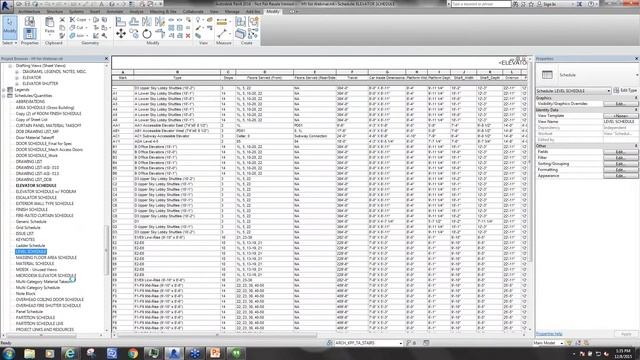Open Google Chrome from the taskbar
640x360 pixels.
133,353
